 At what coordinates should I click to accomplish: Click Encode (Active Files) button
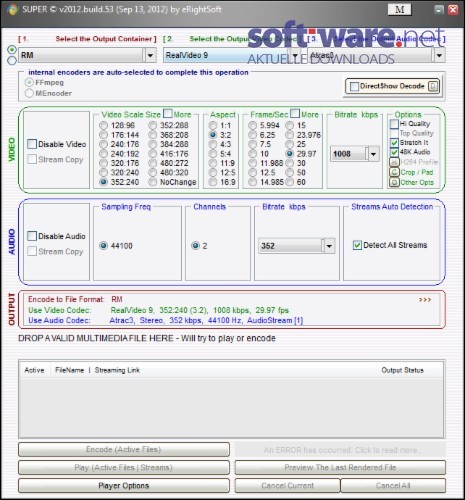(124, 449)
